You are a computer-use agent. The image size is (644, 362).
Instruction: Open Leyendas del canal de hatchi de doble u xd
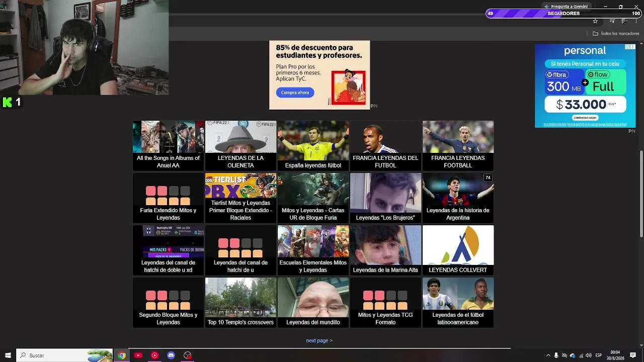click(x=168, y=250)
